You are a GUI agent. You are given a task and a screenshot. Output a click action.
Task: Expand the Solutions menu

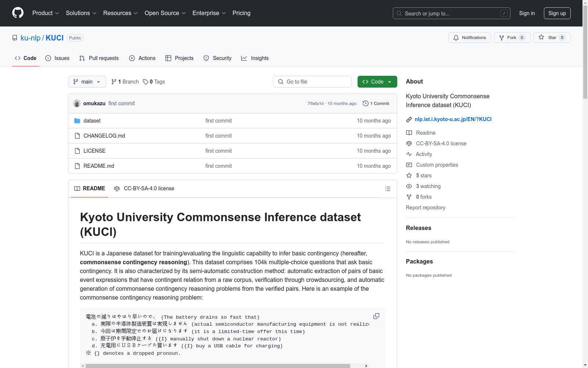pyautogui.click(x=81, y=13)
